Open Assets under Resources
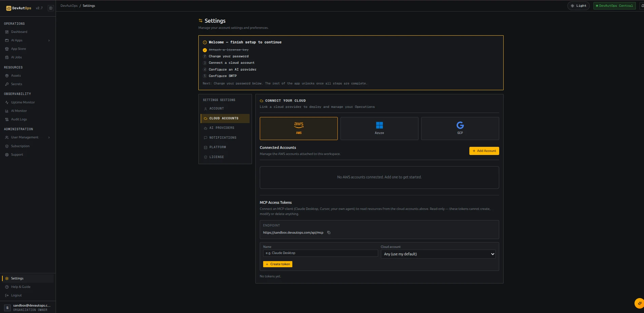This screenshot has width=644, height=313. pos(16,76)
